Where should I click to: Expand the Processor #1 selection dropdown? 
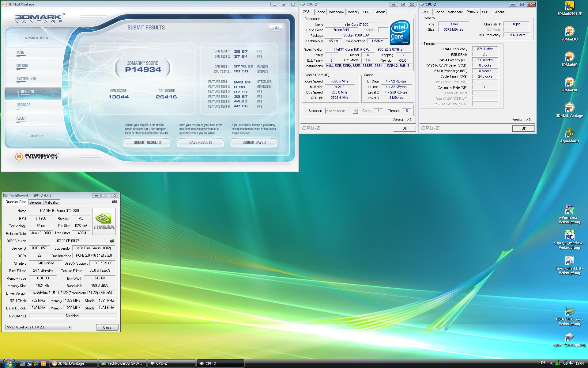tap(355, 111)
